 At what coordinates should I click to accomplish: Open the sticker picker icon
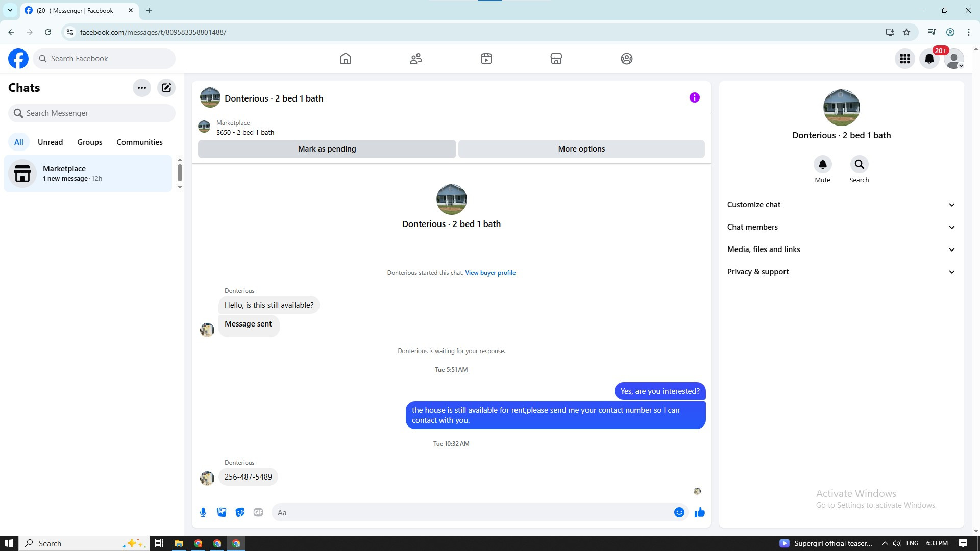click(x=240, y=512)
